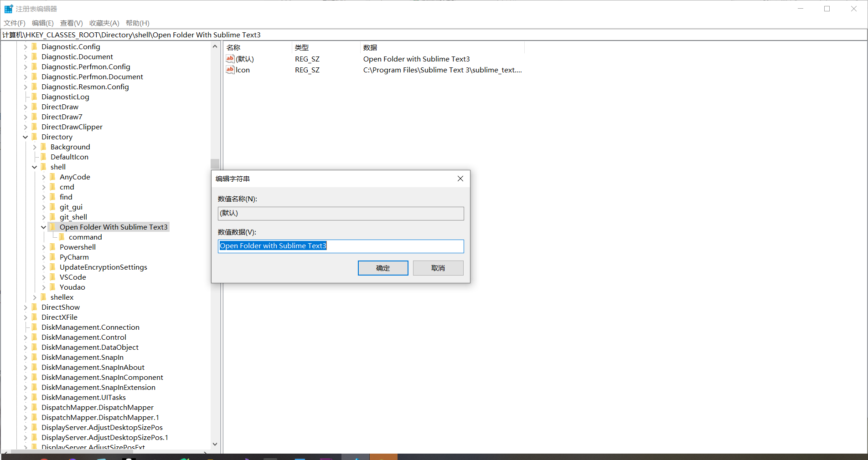The height and width of the screenshot is (460, 868).
Task: Click the Powershell folder icon
Action: 52,247
